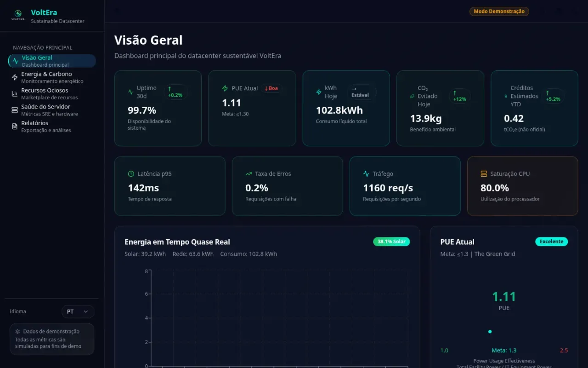The width and height of the screenshot is (588, 368).
Task: Click the Visão Geral pulse icon in sidebar
Action: coord(16,61)
